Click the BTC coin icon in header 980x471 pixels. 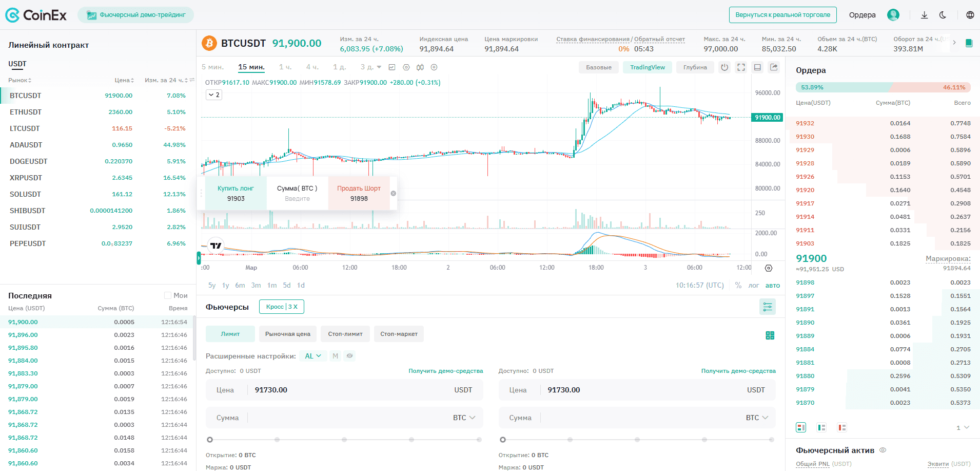[209, 43]
